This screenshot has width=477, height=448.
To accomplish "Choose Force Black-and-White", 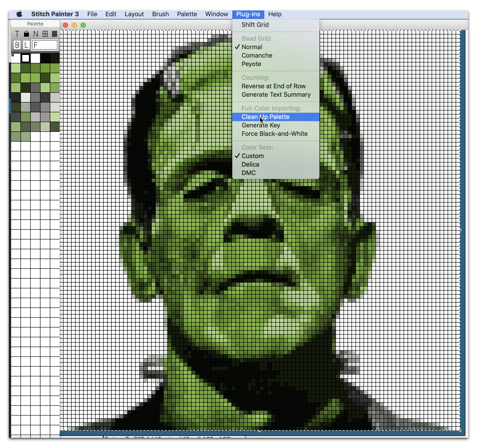I will (276, 134).
